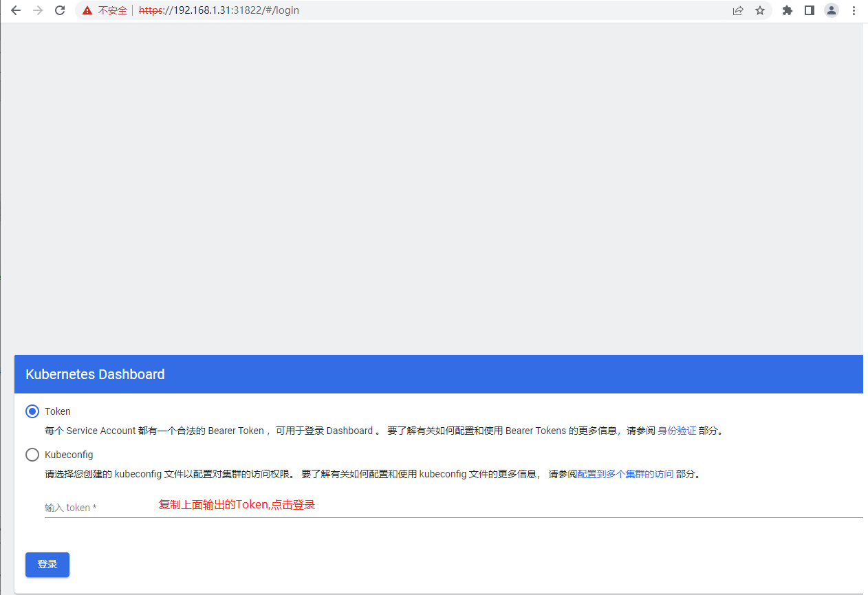The width and height of the screenshot is (868, 595).
Task: Open the browser extensions puzzle icon
Action: pos(788,10)
